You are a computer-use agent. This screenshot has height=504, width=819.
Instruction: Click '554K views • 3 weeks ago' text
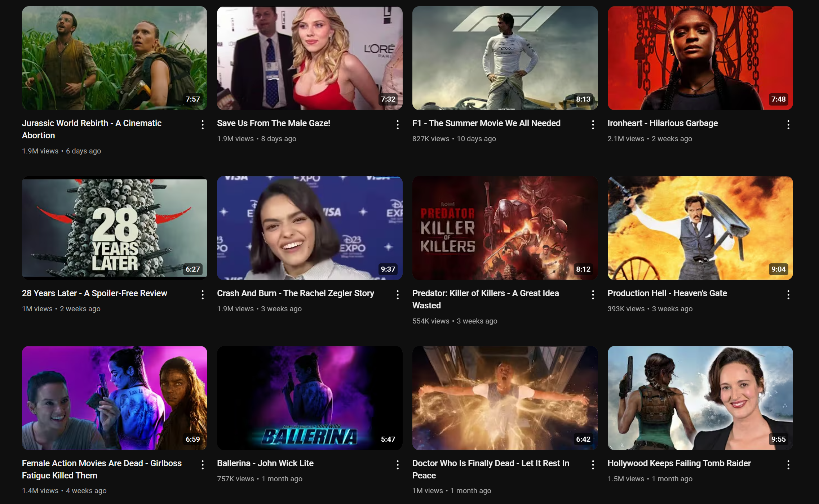455,321
